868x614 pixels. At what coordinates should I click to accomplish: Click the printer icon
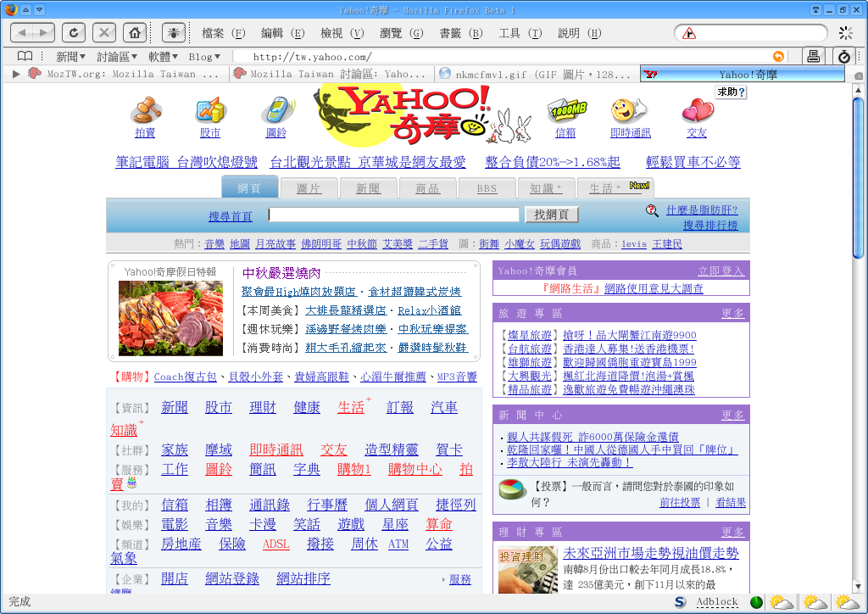[814, 56]
